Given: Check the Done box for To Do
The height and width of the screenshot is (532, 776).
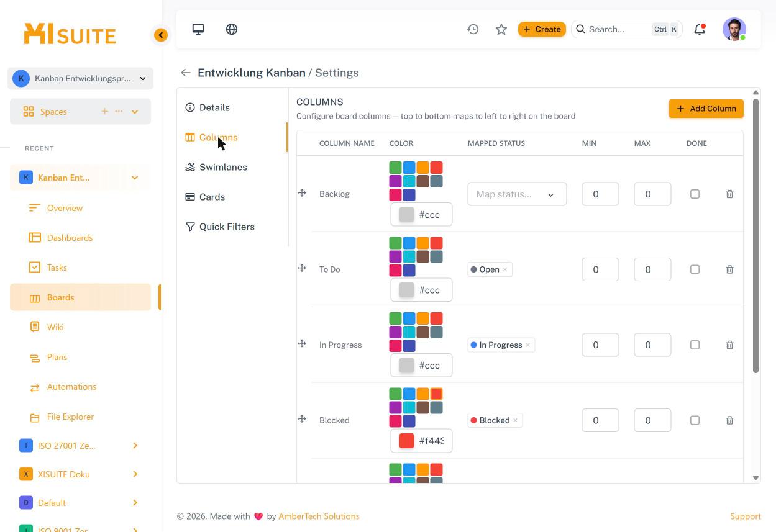Looking at the screenshot, I should click(695, 269).
